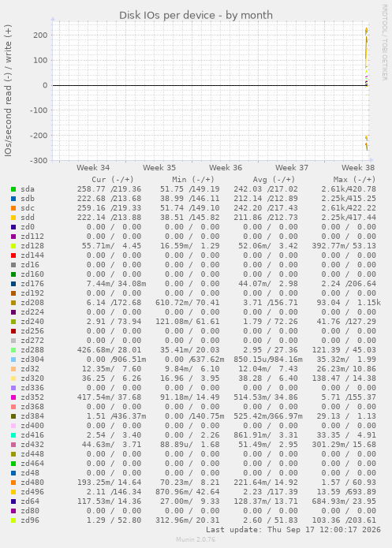Viewport: 392px width, 548px height.
Task: Click the green sda legend swatch
Action: 13,189
